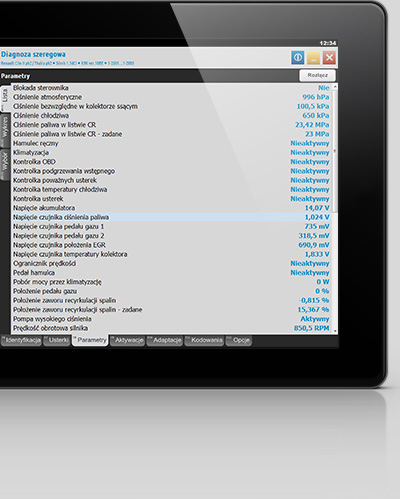Click the 996 hPa value
The image size is (400, 499).
[316, 97]
